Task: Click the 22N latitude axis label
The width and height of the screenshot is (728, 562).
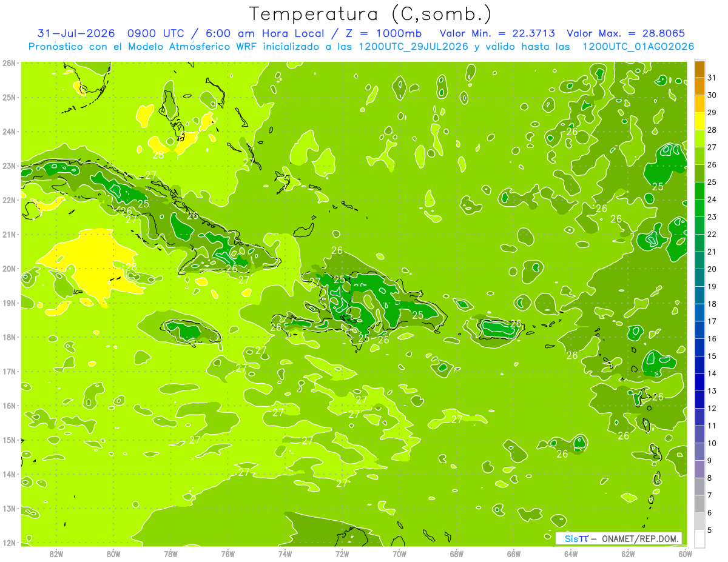Action: (9, 200)
